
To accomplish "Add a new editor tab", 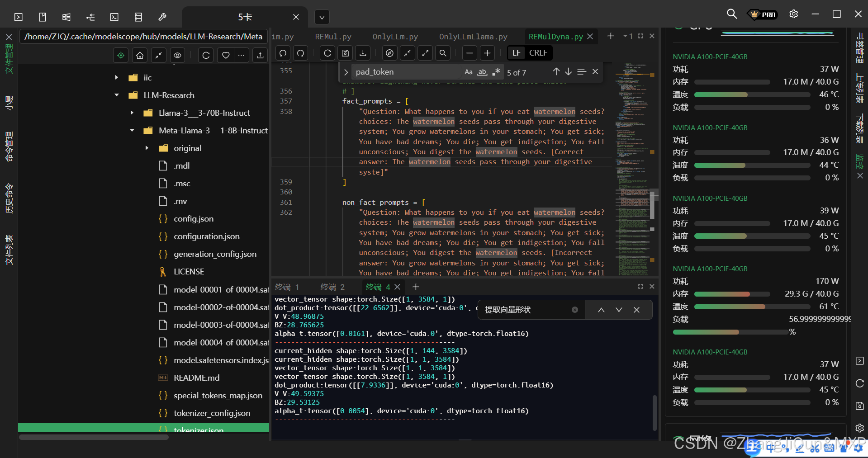I will (611, 36).
